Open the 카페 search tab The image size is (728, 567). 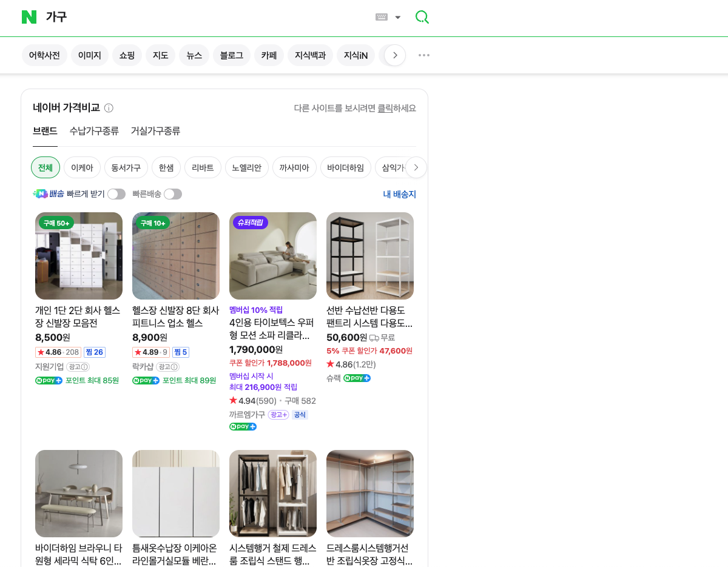(269, 55)
